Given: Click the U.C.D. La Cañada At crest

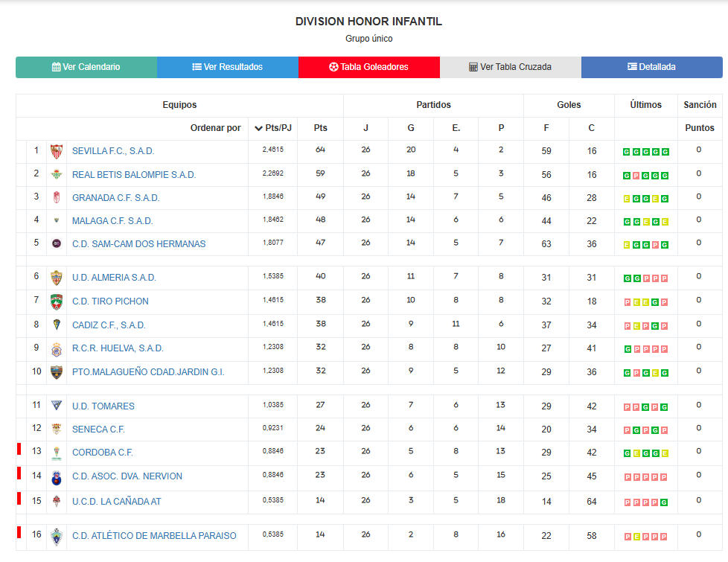Looking at the screenshot, I should tap(56, 501).
